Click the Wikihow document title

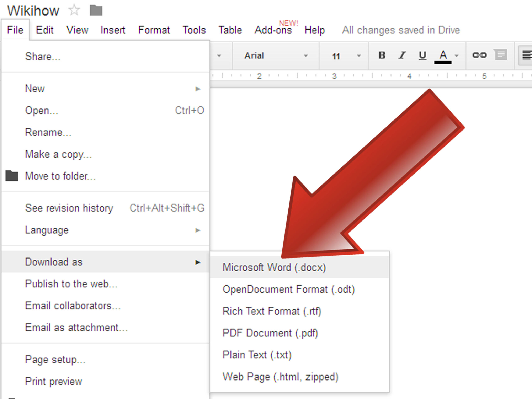tap(33, 11)
